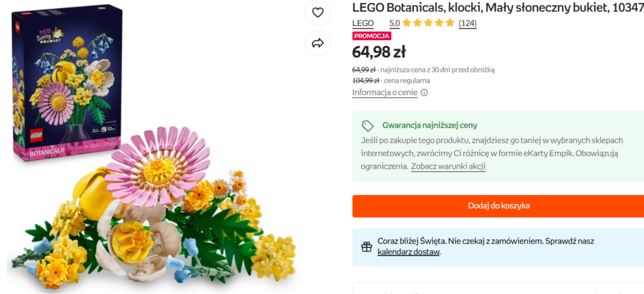Viewport: 644px width, 294px height.
Task: Click the share arrow icon
Action: (318, 43)
